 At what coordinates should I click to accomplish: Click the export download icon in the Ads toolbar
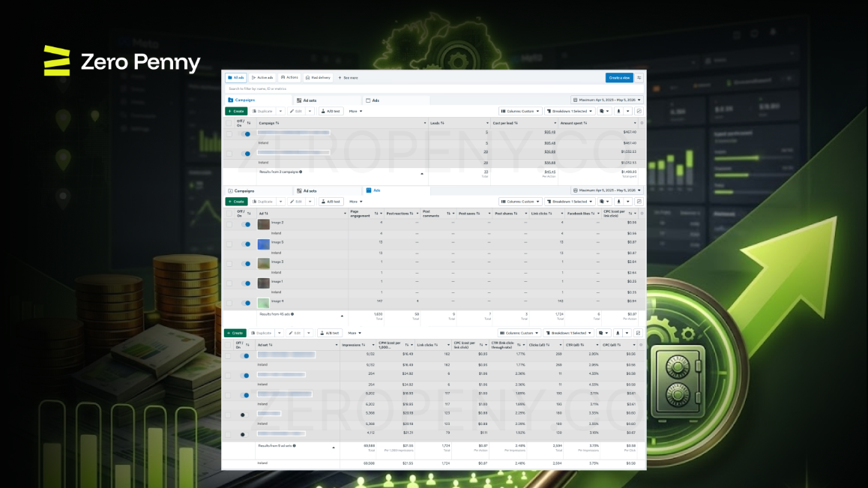point(619,202)
